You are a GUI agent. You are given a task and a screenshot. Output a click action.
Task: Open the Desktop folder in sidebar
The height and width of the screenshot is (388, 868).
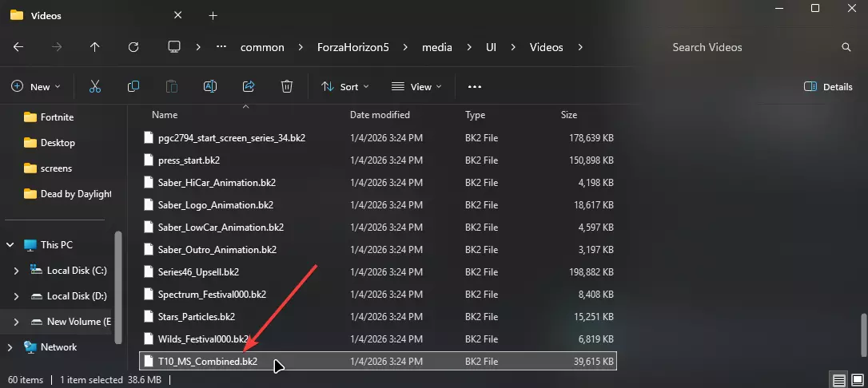click(x=58, y=143)
